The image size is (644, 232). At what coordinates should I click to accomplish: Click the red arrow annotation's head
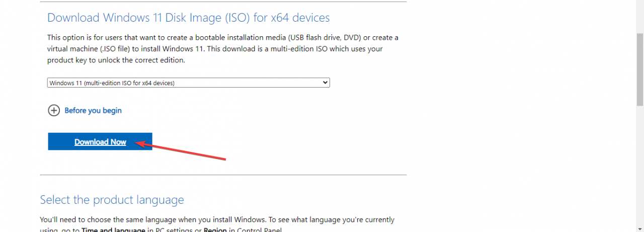point(141,144)
